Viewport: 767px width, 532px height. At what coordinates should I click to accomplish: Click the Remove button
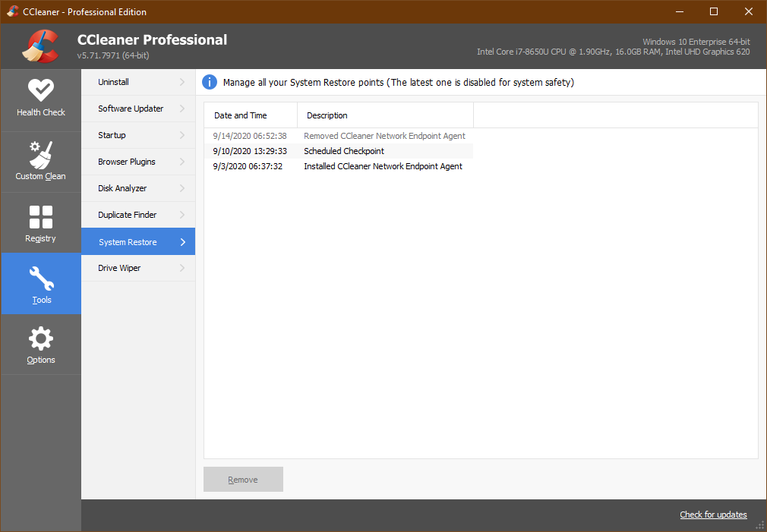click(x=243, y=479)
